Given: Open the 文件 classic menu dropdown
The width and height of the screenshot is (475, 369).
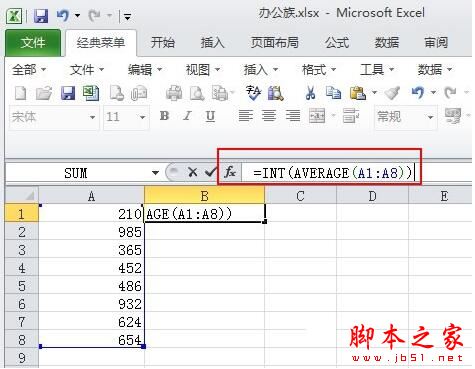Looking at the screenshot, I should pyautogui.click(x=87, y=70).
